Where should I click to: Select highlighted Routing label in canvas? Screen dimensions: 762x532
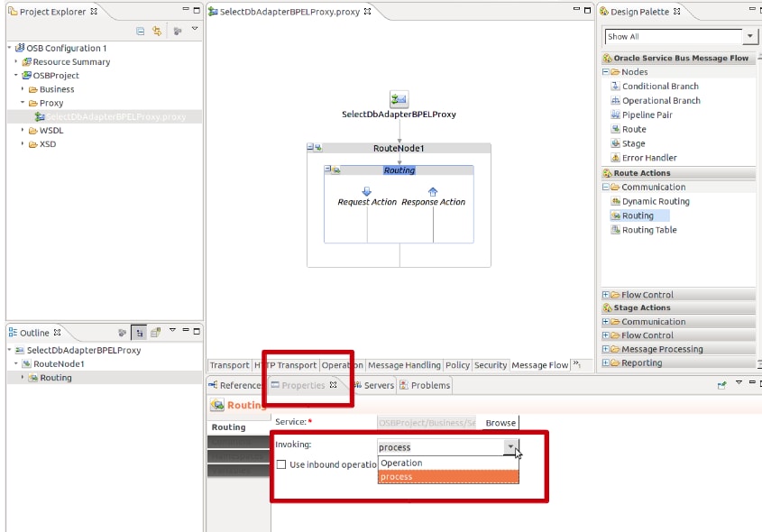(399, 170)
